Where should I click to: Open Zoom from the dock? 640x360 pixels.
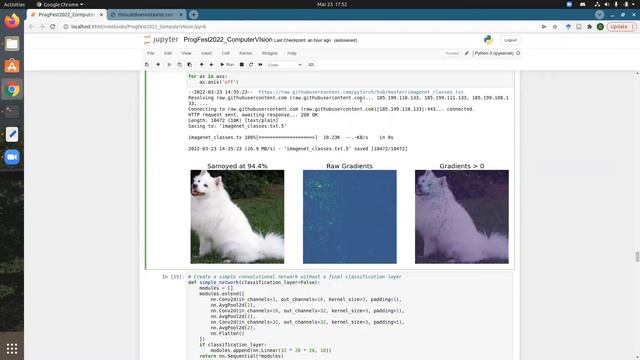click(12, 157)
